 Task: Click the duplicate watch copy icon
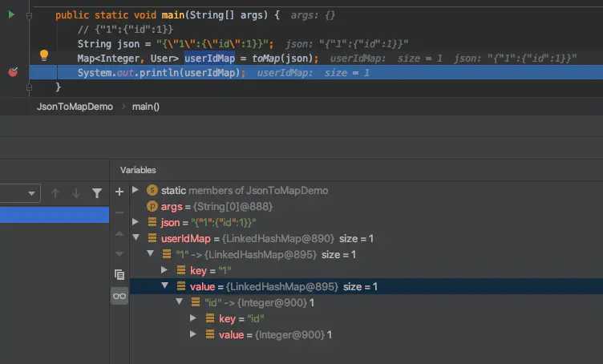[119, 274]
